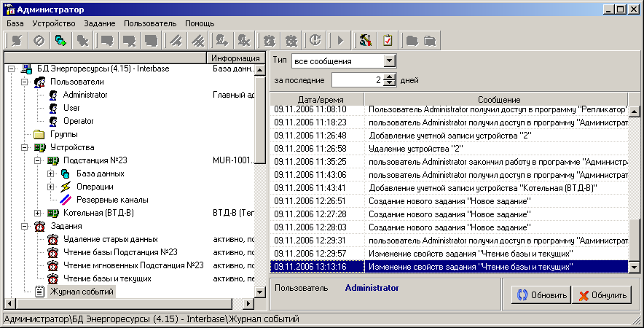The image size is (644, 328).
Task: Select the log row dated 09.11.2006 11:43:41
Action: coord(449,188)
